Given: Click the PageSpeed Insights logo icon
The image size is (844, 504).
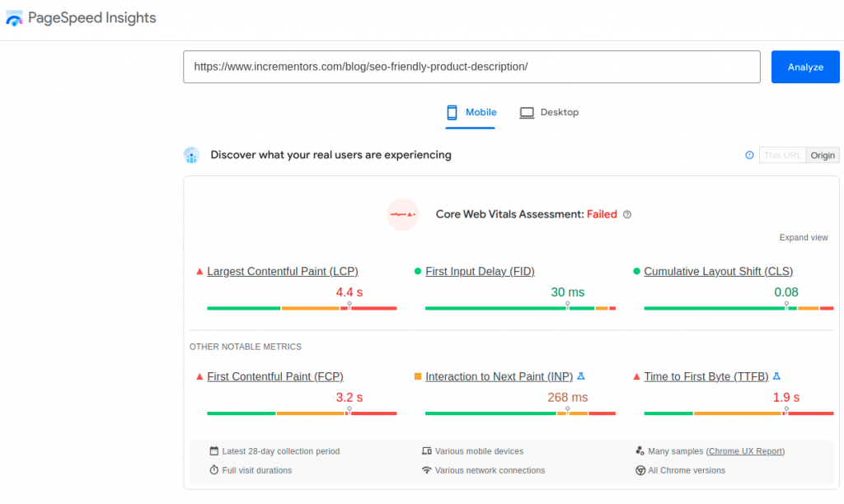Looking at the screenshot, I should click(x=14, y=18).
